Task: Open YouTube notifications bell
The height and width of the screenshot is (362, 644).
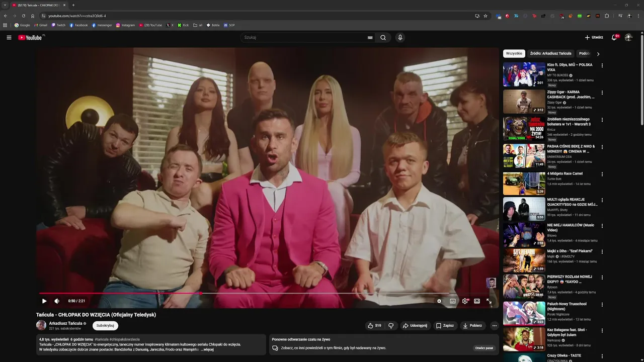Action: pos(614,37)
